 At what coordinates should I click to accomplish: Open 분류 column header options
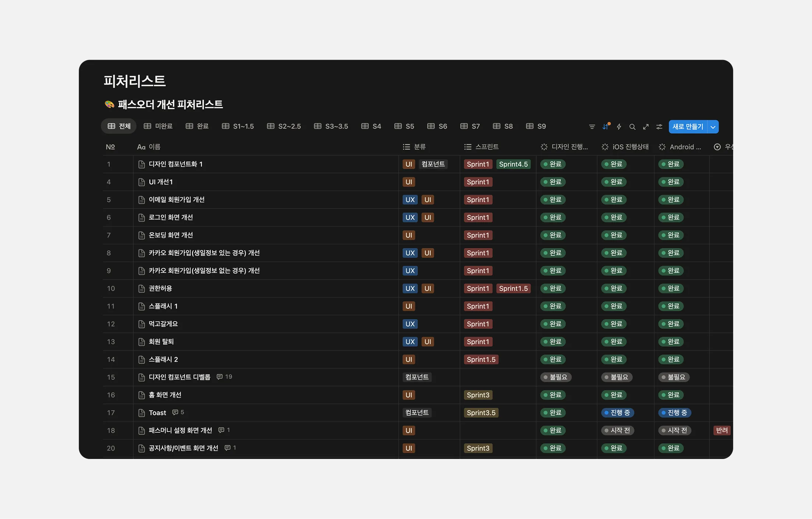419,147
